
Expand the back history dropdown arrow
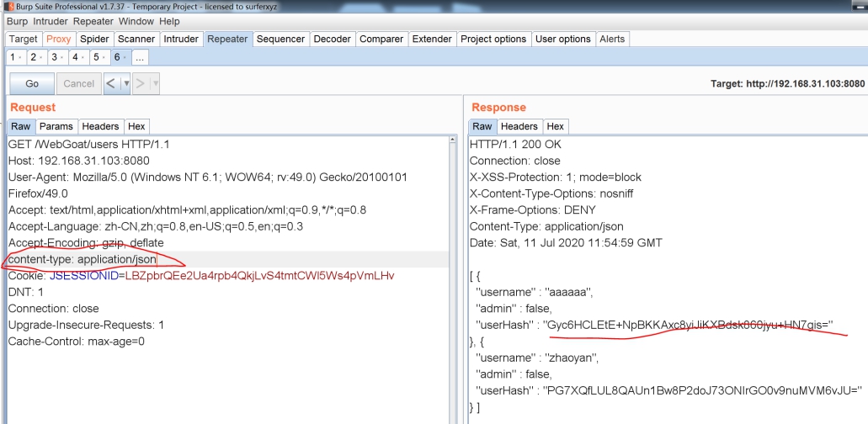click(126, 83)
